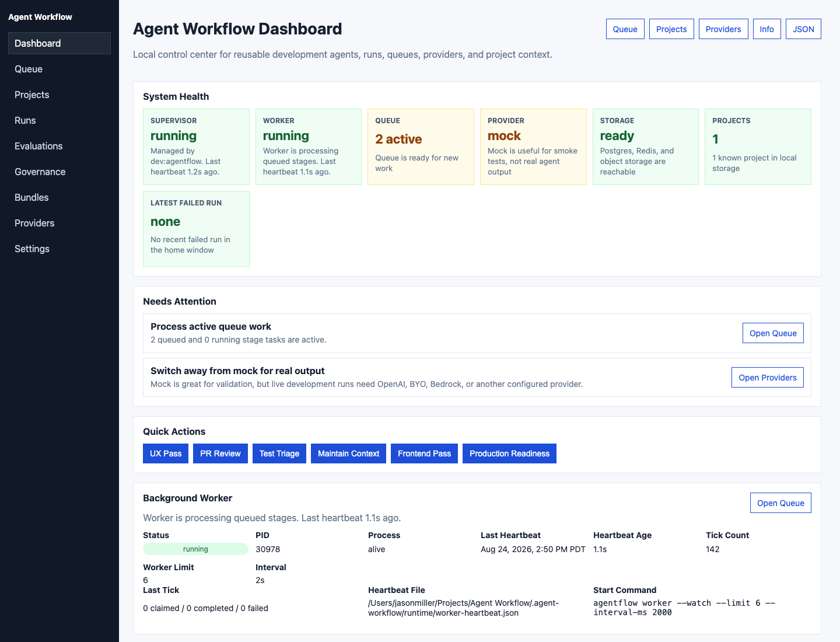Click the green "running" status badge

click(195, 549)
